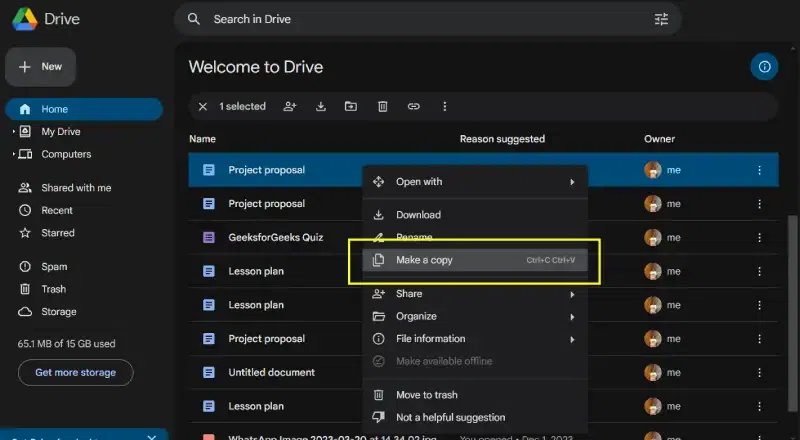This screenshot has height=440, width=800.
Task: Click the Shared with me people icon
Action: pos(25,188)
